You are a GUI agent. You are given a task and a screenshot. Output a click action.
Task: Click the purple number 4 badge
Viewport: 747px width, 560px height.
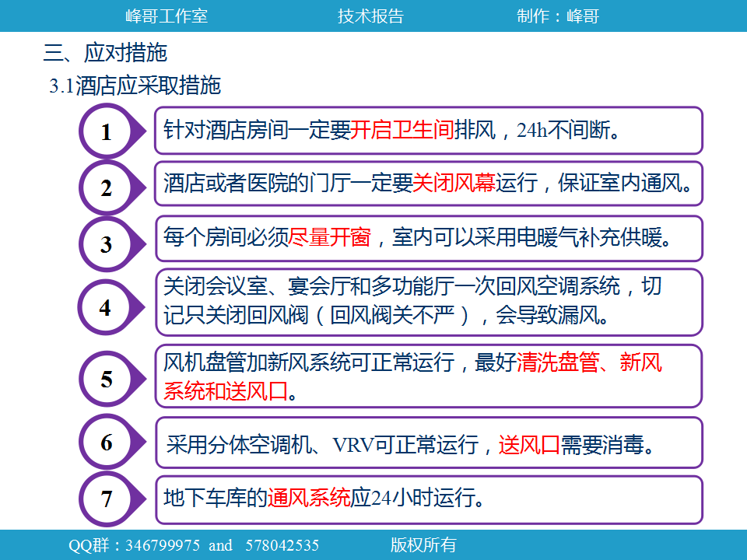tap(110, 307)
